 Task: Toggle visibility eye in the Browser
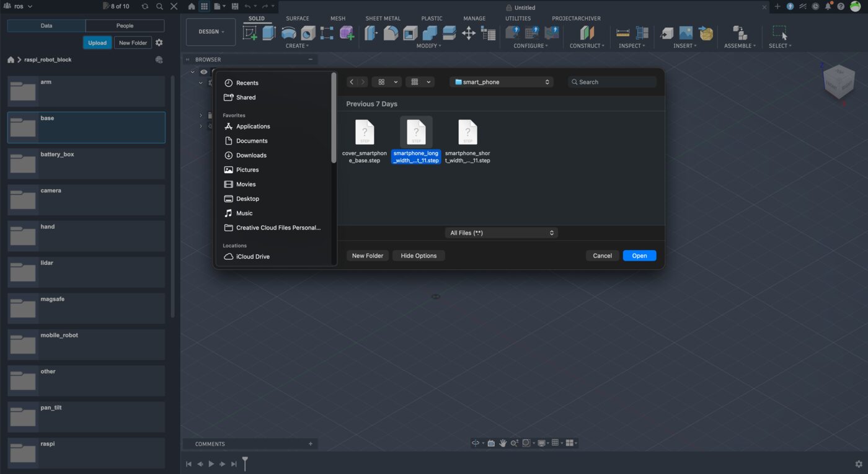(203, 72)
